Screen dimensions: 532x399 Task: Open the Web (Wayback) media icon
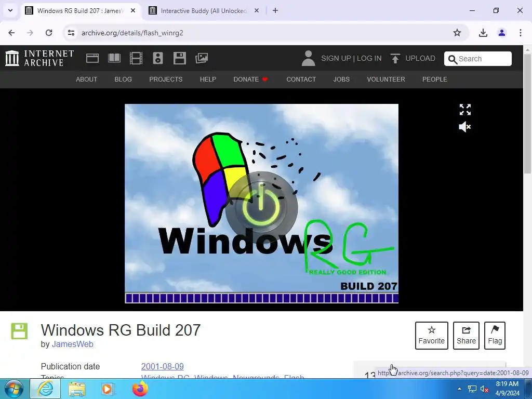click(x=92, y=58)
